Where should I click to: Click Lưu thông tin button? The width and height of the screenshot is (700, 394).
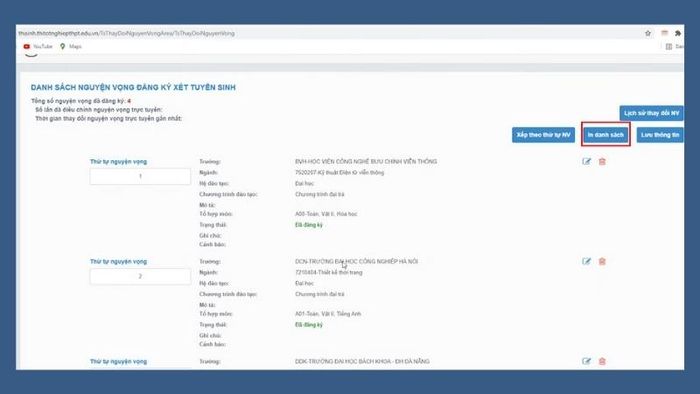pyautogui.click(x=660, y=135)
